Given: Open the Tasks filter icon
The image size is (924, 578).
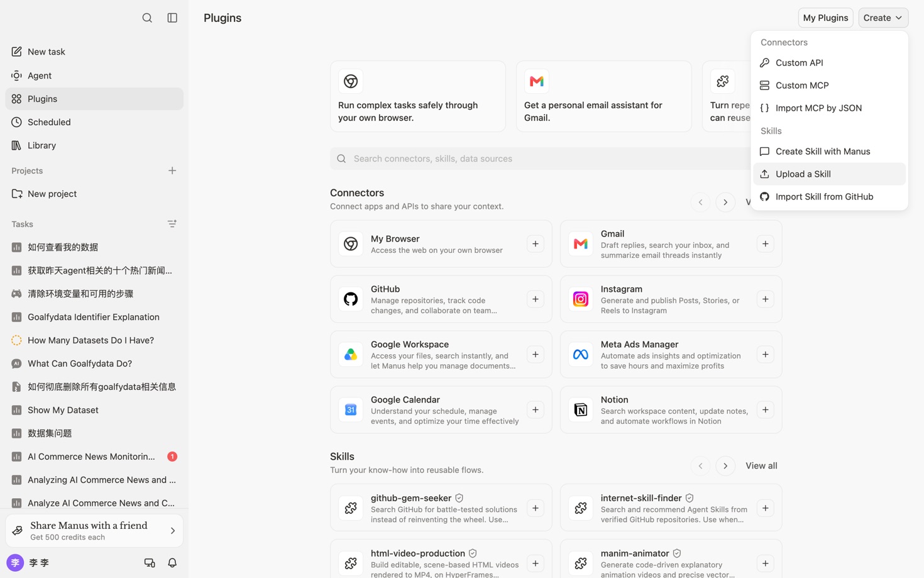Looking at the screenshot, I should tap(172, 224).
